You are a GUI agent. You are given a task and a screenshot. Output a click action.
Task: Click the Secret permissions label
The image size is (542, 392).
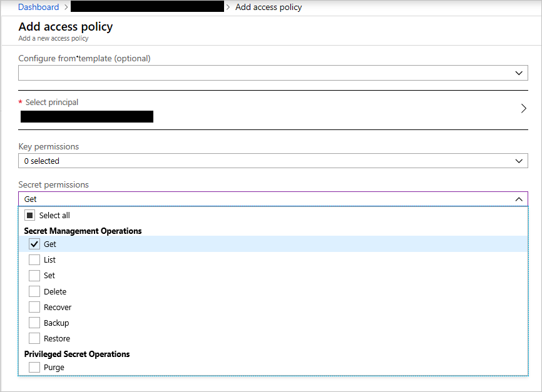tap(54, 184)
